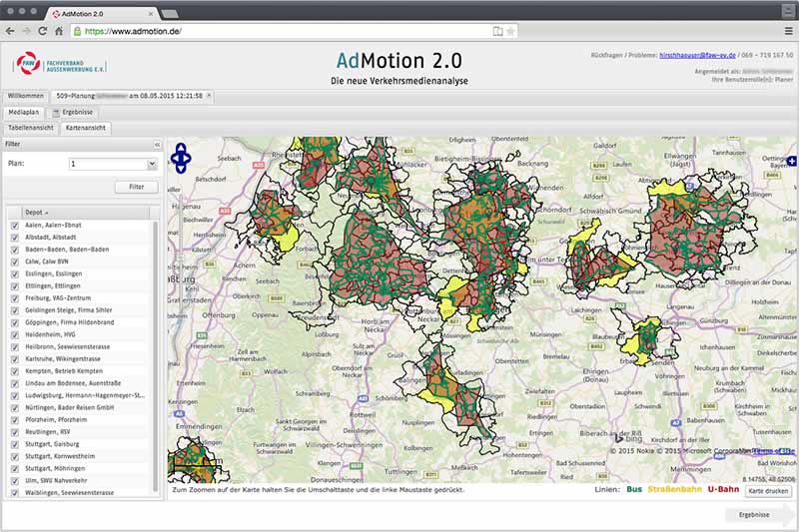The height and width of the screenshot is (532, 799).
Task: Bookmark the page with star icon
Action: point(510,31)
